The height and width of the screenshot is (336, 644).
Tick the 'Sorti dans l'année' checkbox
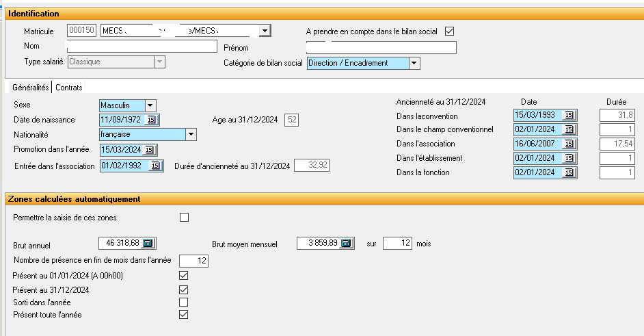183,302
